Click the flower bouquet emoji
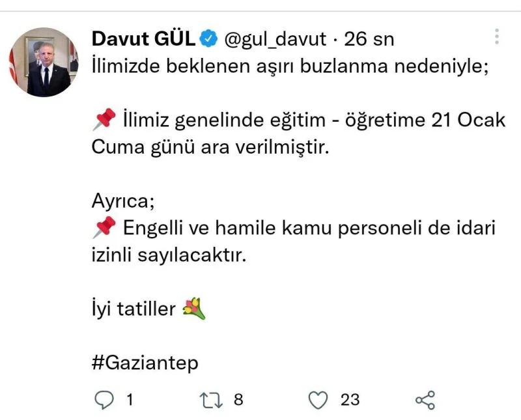Viewport: 521px width, 420px height. (x=194, y=309)
